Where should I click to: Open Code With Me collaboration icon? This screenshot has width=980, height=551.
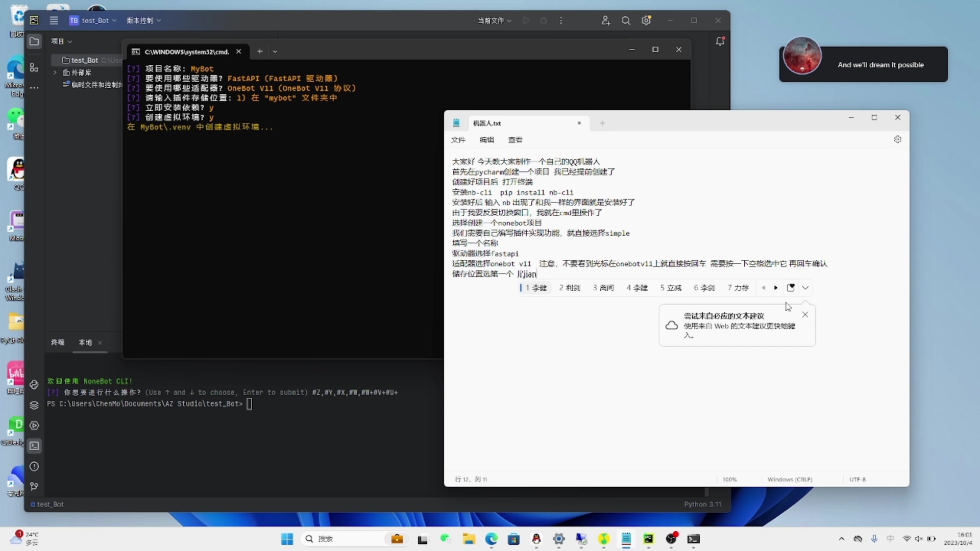[x=605, y=20]
